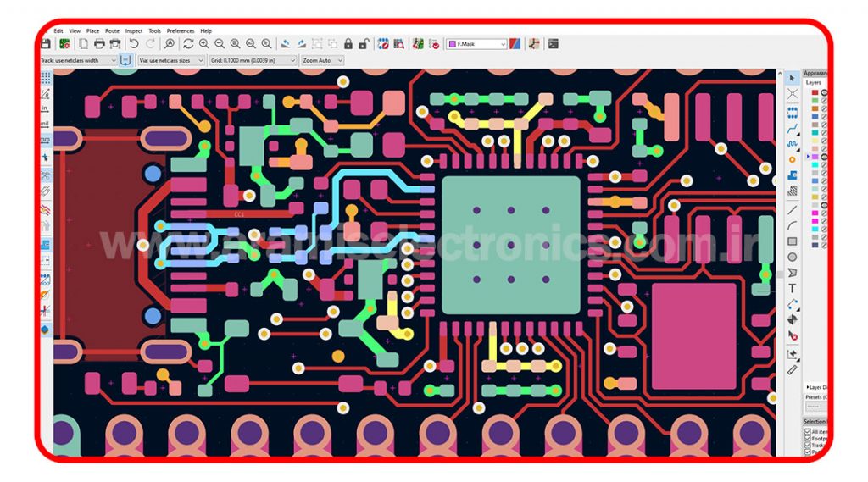Open the Via netclass sizes dropdown

coord(171,60)
